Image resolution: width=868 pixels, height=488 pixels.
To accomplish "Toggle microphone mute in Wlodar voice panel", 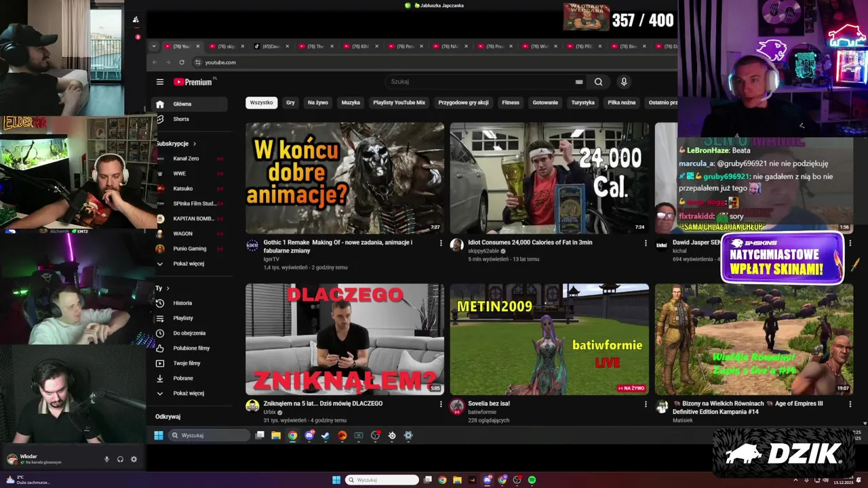I will click(x=106, y=459).
